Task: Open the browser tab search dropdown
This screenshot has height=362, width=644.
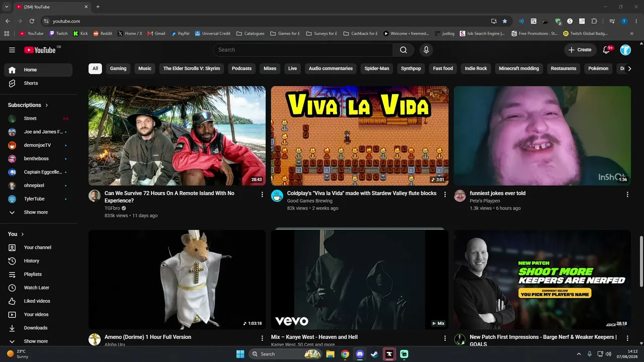Action: click(7, 7)
